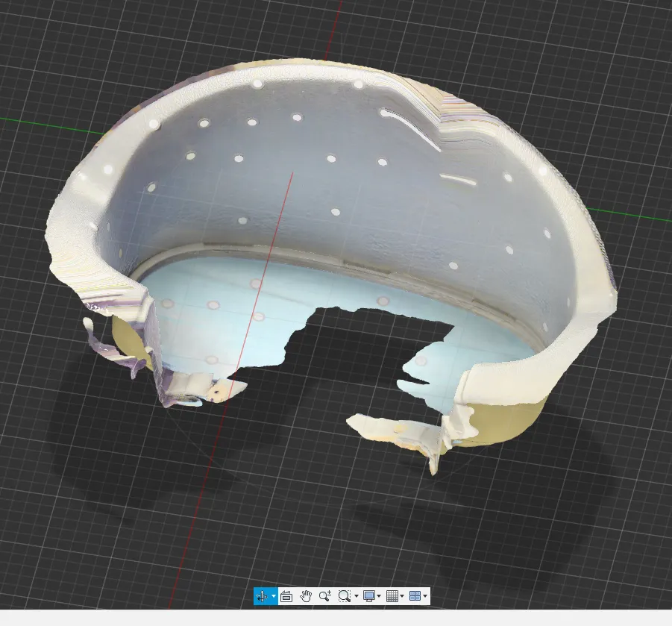Expand the Zoom Window options arrow
The height and width of the screenshot is (626, 672).
[x=357, y=596]
